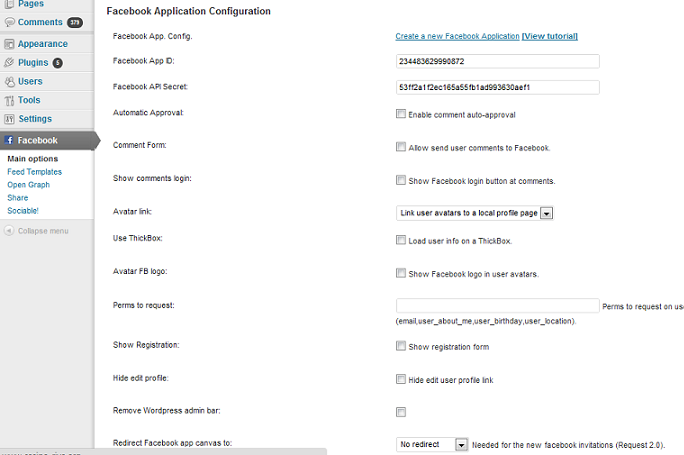Select the Sociable! submenu item
This screenshot has width=684, height=455.
[x=23, y=211]
